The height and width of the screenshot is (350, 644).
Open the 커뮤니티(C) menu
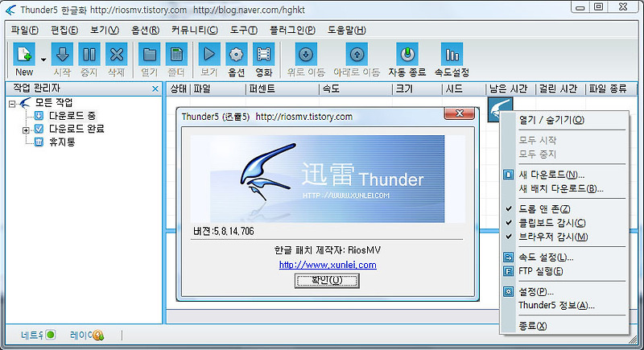tap(195, 30)
